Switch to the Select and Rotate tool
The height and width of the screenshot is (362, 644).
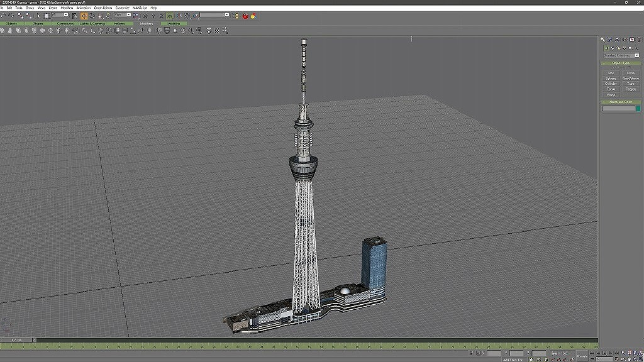pos(92,16)
